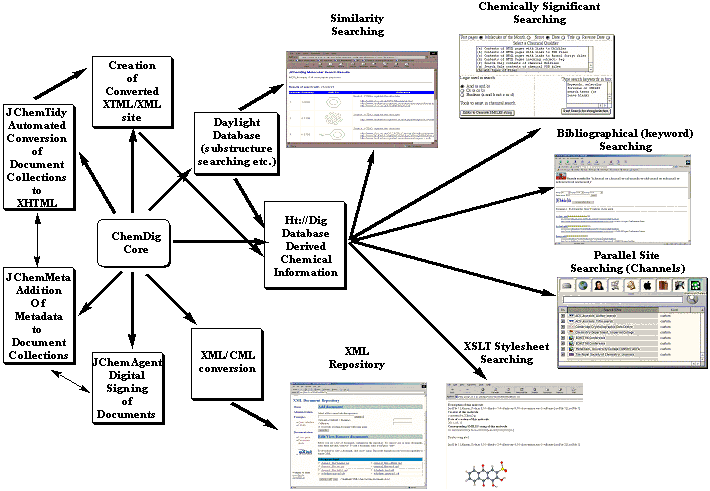Click the 'Similarity Searching' heading
The image size is (710, 491).
(357, 25)
